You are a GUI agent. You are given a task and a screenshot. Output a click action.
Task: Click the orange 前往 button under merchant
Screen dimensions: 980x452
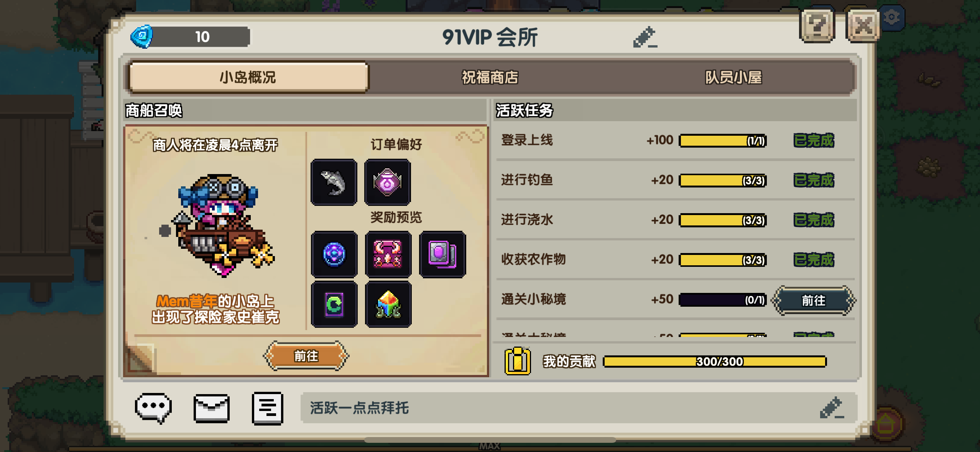point(306,356)
